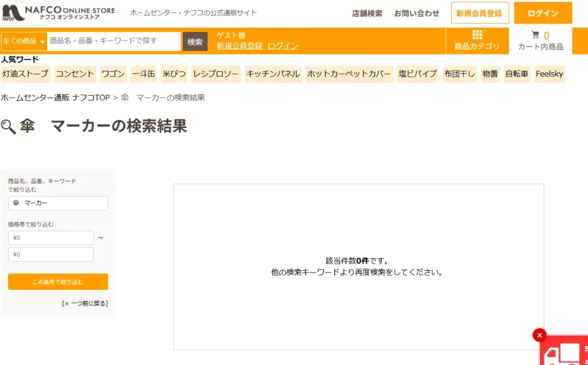This screenshot has width=588, height=365.
Task: Open the 商品カテゴリ grid icon
Action: click(477, 40)
